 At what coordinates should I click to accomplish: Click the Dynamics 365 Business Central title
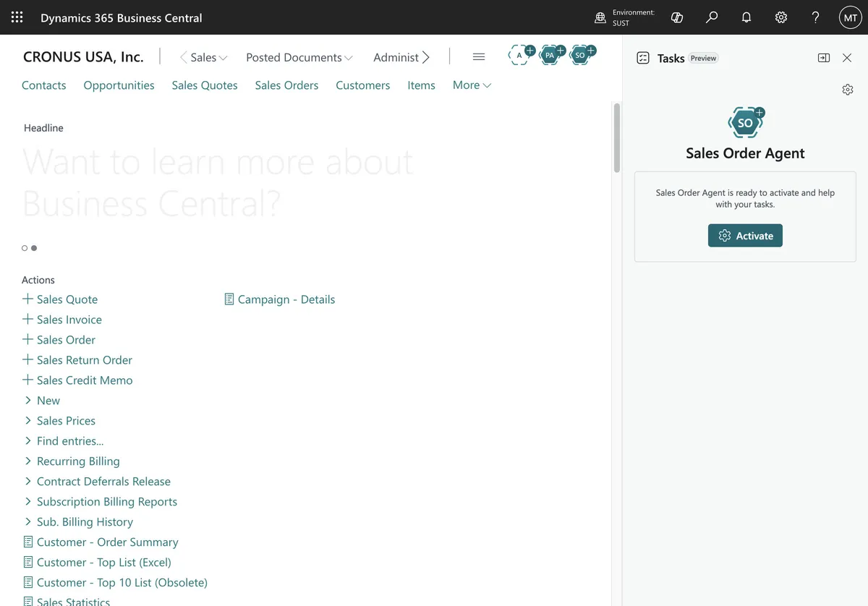pos(122,17)
